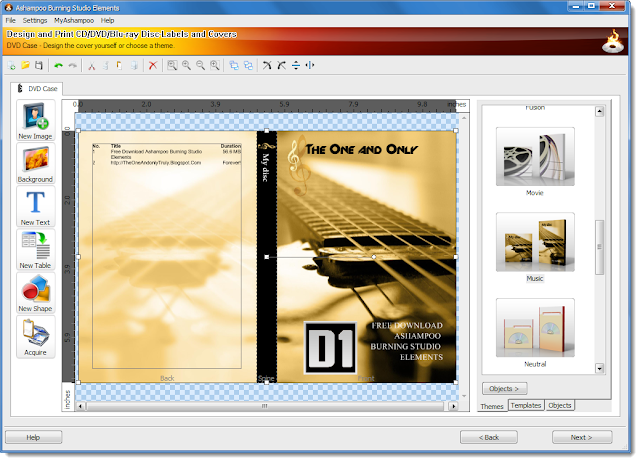Acquire an image from the scanner
The width and height of the screenshot is (640, 462).
click(x=36, y=337)
